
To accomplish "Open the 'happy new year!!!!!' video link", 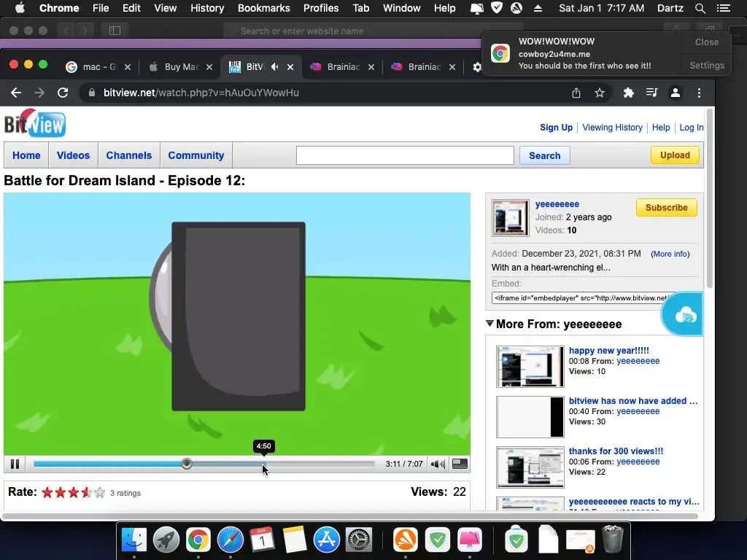I will tap(609, 351).
